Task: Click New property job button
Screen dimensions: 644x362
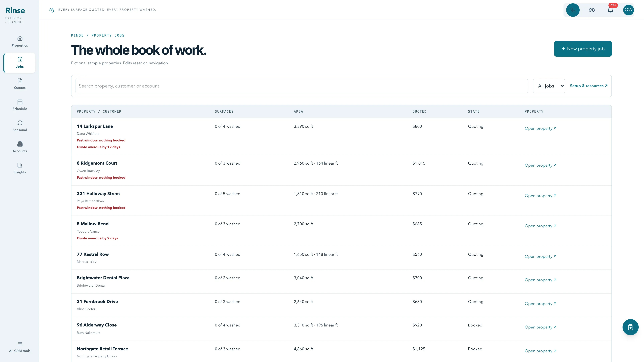Action: point(583,49)
